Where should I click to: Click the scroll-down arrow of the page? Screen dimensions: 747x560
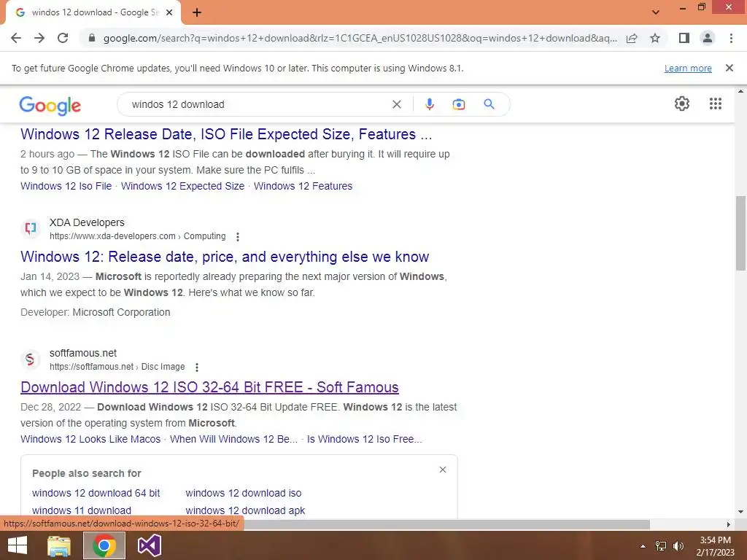click(741, 512)
